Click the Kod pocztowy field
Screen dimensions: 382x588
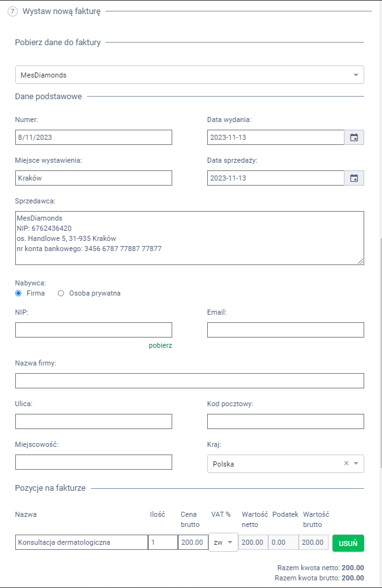click(x=285, y=421)
